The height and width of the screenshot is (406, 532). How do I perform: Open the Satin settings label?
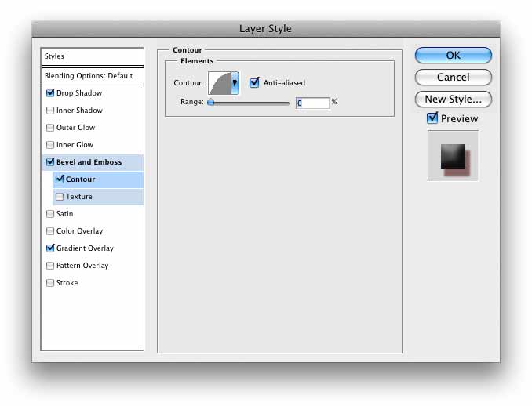(64, 213)
